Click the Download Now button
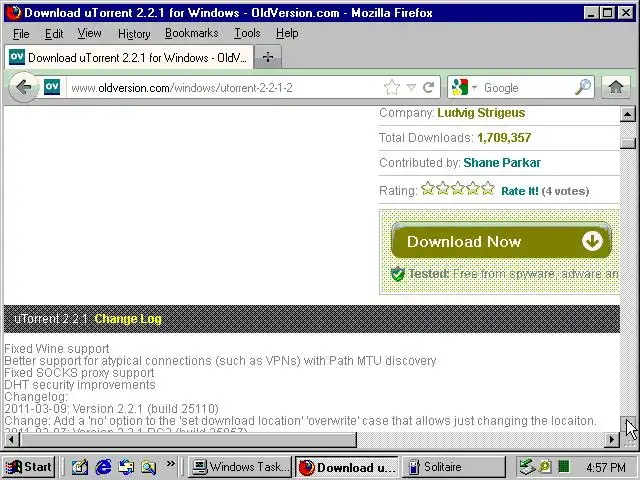The width and height of the screenshot is (640, 480). 501,241
